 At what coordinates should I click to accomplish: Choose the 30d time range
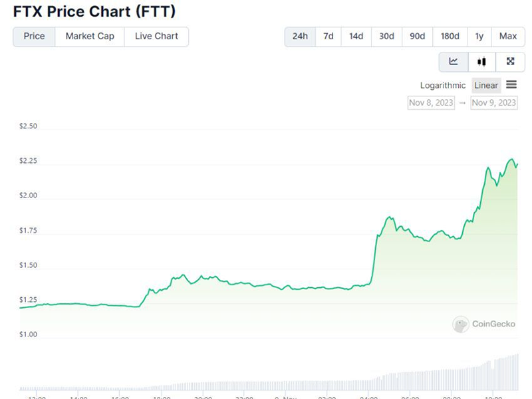pos(386,37)
